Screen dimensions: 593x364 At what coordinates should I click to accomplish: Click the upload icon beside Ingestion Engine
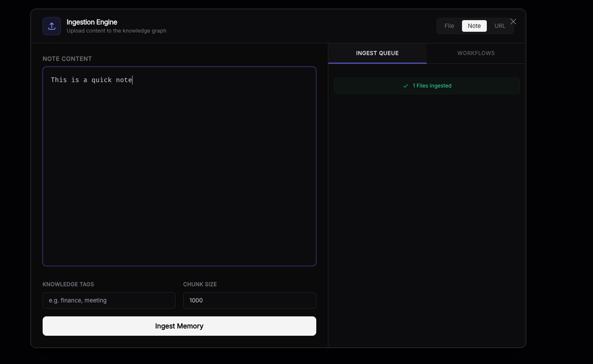pyautogui.click(x=52, y=26)
